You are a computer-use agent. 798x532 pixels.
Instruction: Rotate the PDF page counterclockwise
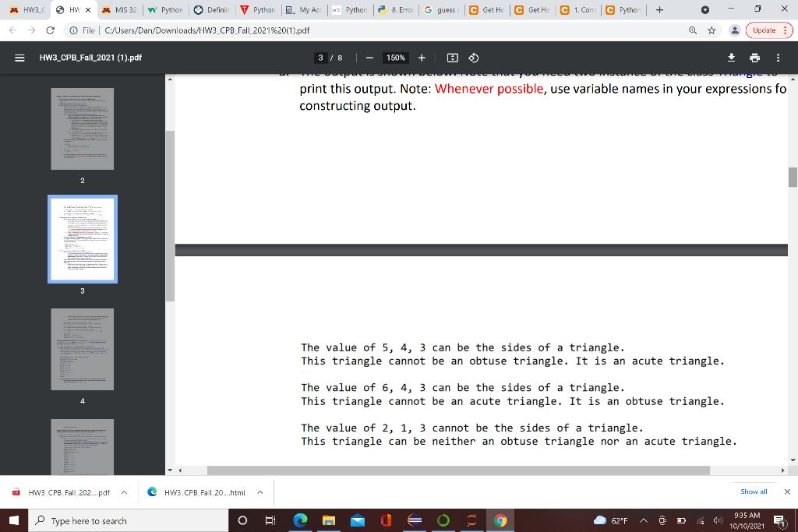(x=475, y=57)
